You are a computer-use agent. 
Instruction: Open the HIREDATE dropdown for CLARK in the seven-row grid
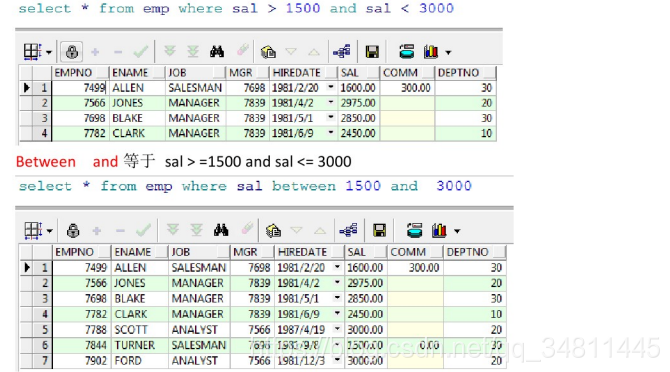pos(337,313)
